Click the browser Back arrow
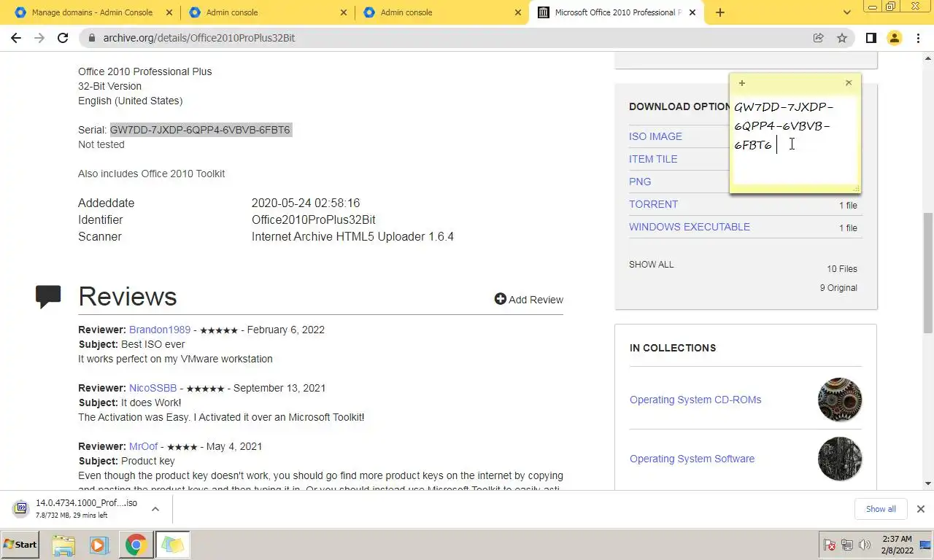This screenshot has height=560, width=934. click(16, 38)
